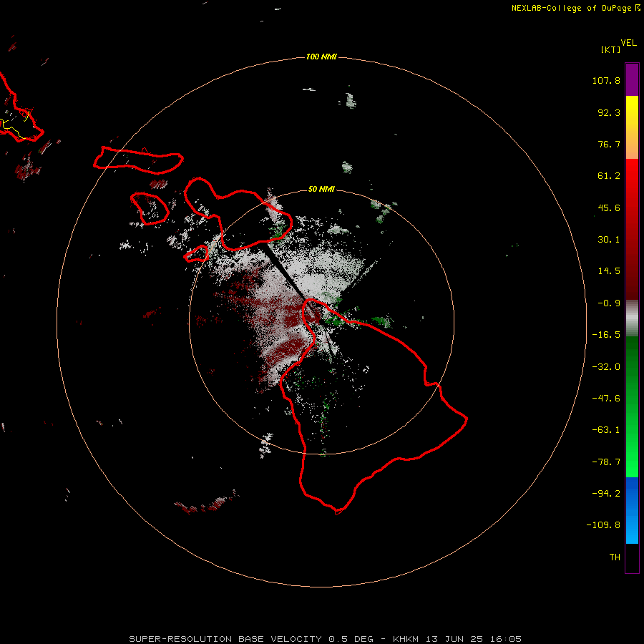Click the TH legend label
The width and height of the screenshot is (644, 644).
[615, 557]
